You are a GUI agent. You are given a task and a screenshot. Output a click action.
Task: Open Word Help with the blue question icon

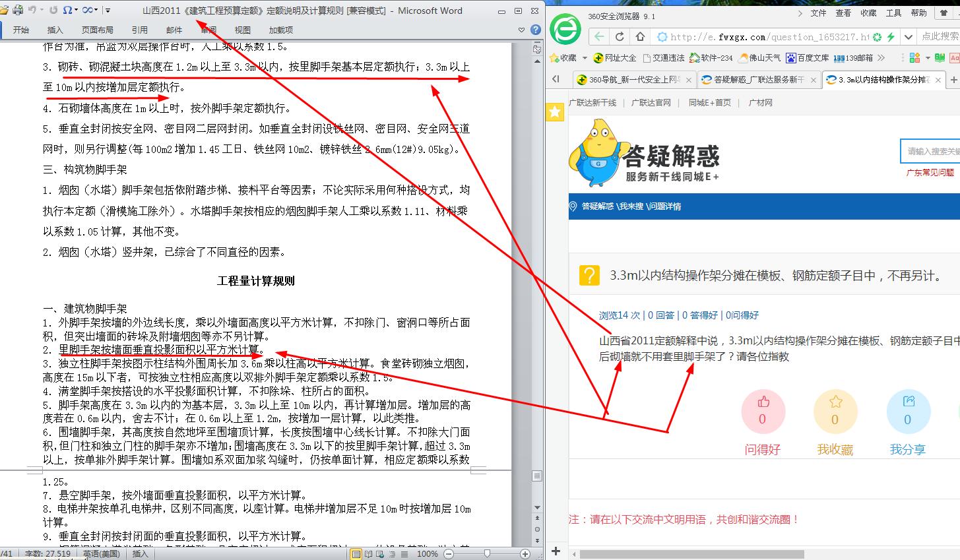pos(535,30)
